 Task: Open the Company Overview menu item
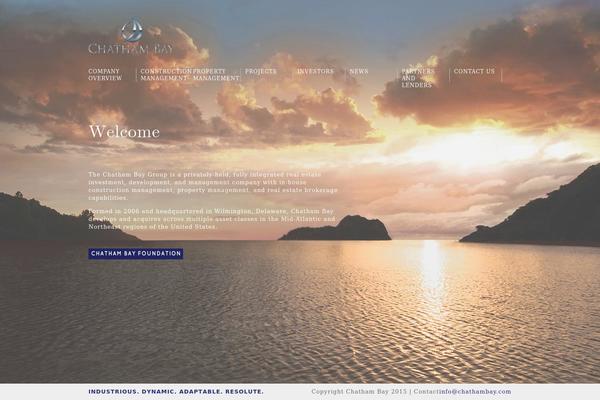point(105,75)
